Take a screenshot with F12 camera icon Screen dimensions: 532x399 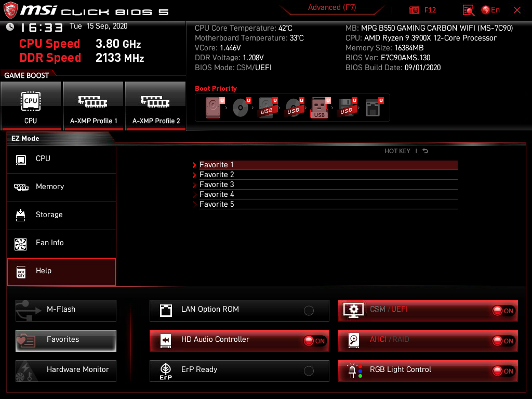[x=414, y=10]
